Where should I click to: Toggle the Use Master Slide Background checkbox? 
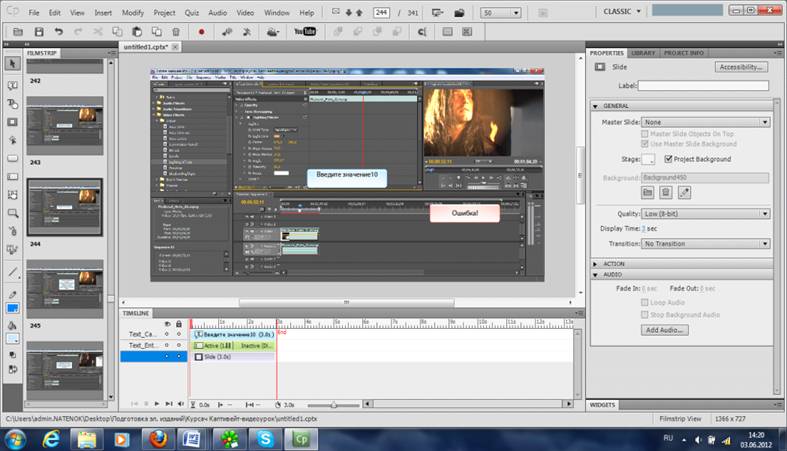(645, 144)
